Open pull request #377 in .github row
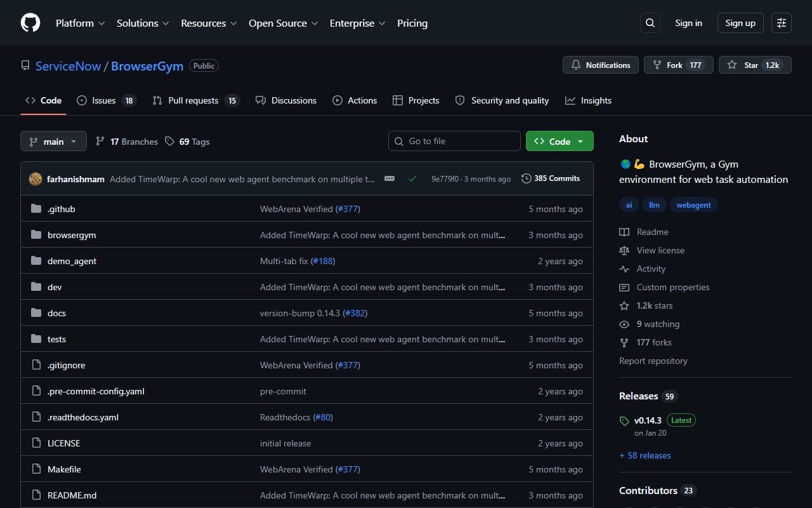 pos(348,209)
